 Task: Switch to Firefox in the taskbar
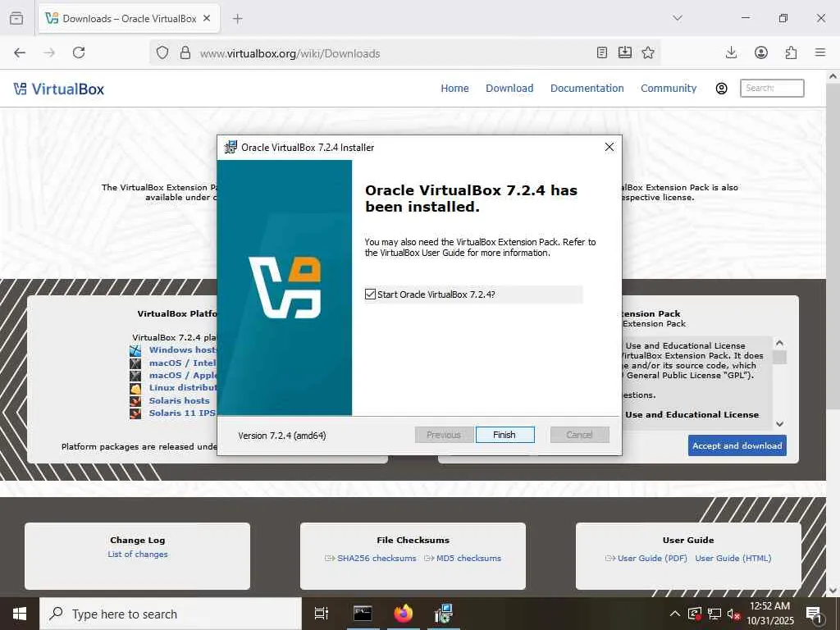(404, 614)
